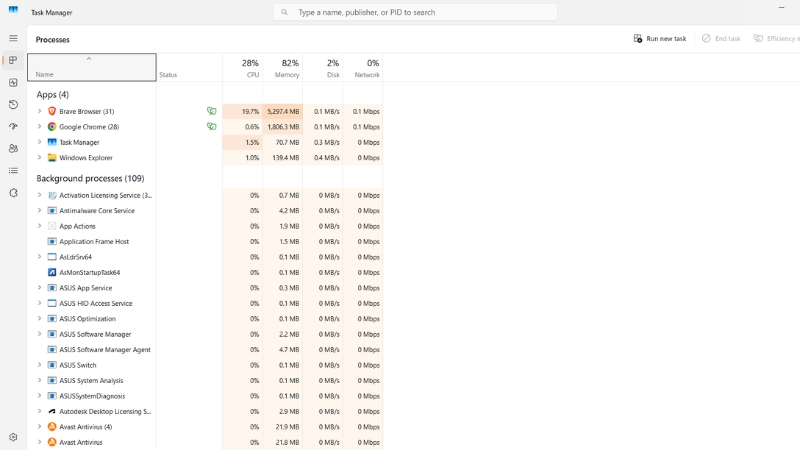Click the AsMonStartupTask64 icon
800x450 pixels.
click(52, 272)
